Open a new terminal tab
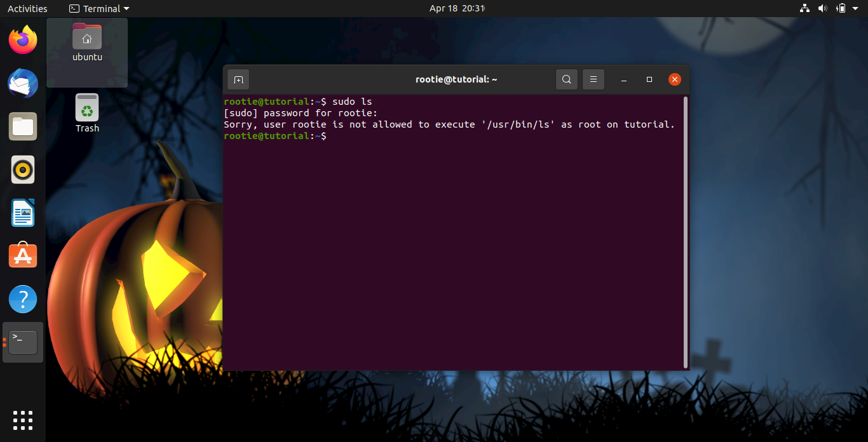 pyautogui.click(x=238, y=79)
